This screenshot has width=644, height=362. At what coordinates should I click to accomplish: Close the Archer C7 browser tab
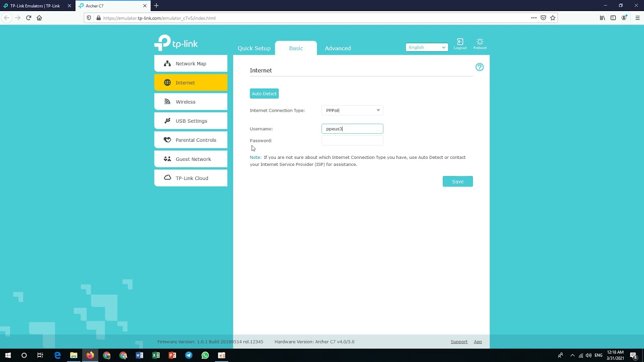coord(145,6)
